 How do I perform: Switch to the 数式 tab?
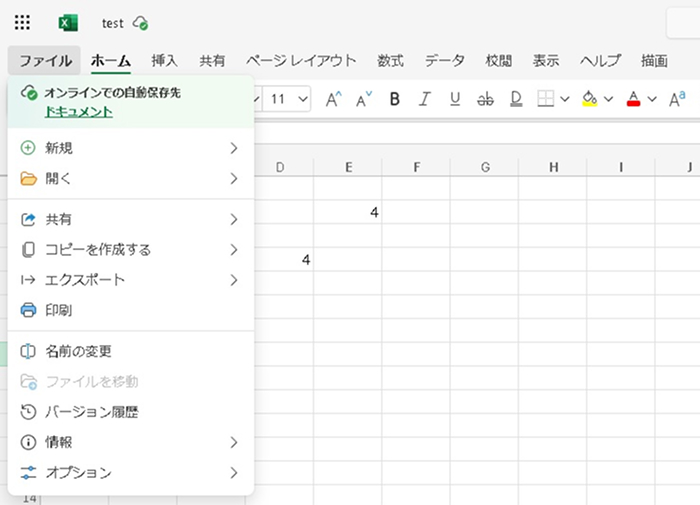390,60
